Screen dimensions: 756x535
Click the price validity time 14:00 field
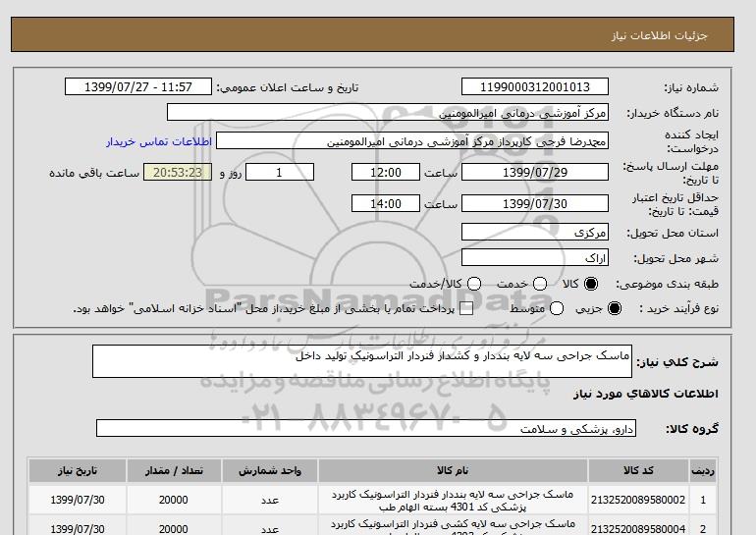386,203
